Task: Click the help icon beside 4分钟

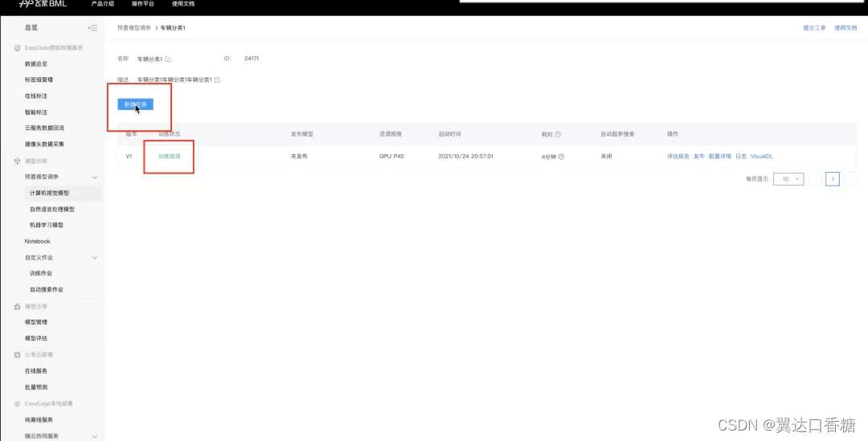Action: coord(561,157)
